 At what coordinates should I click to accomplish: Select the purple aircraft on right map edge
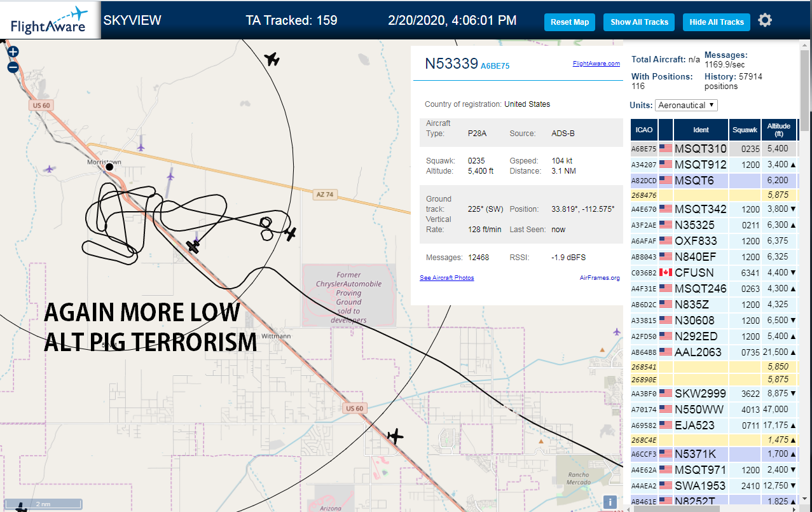(616, 331)
